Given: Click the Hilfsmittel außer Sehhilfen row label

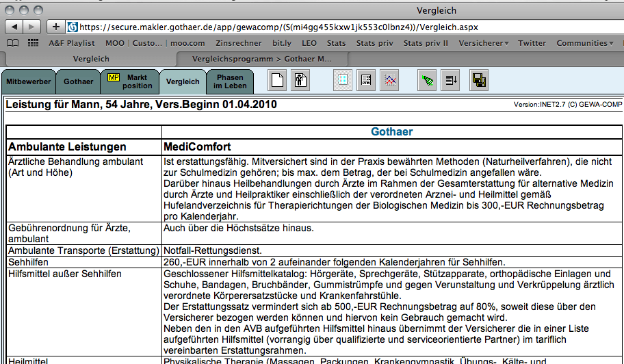Looking at the screenshot, I should point(65,274).
